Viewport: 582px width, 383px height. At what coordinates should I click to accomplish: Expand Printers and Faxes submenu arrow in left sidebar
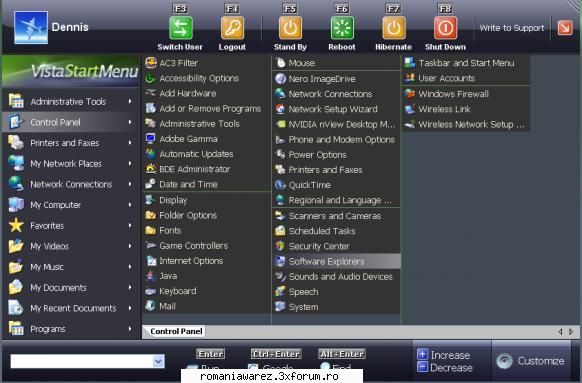[x=130, y=143]
